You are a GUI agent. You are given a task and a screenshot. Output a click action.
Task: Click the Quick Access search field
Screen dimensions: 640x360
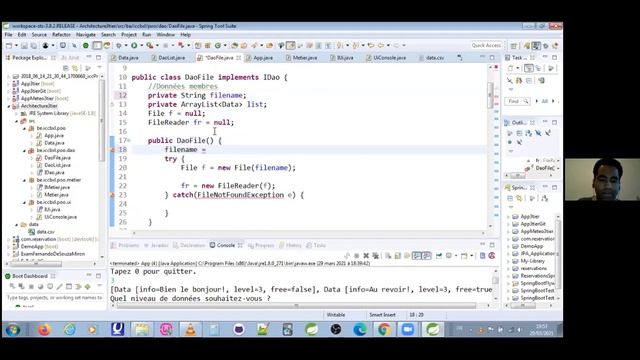[486, 46]
